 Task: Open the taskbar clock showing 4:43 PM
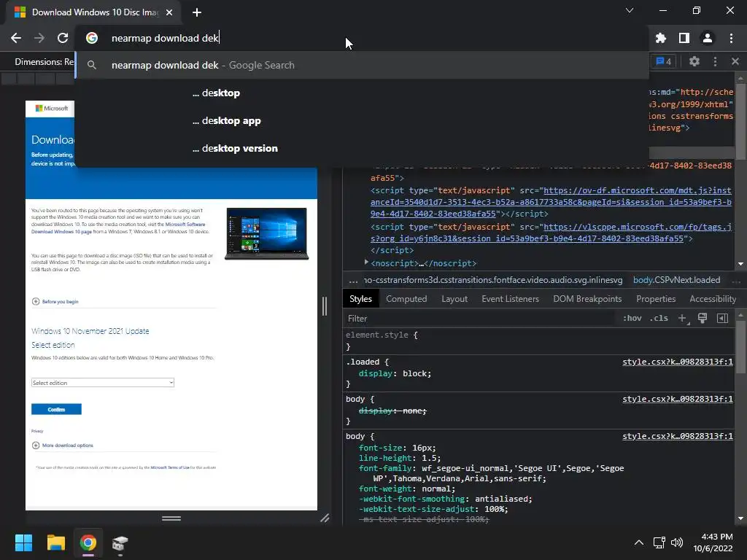pyautogui.click(x=713, y=542)
